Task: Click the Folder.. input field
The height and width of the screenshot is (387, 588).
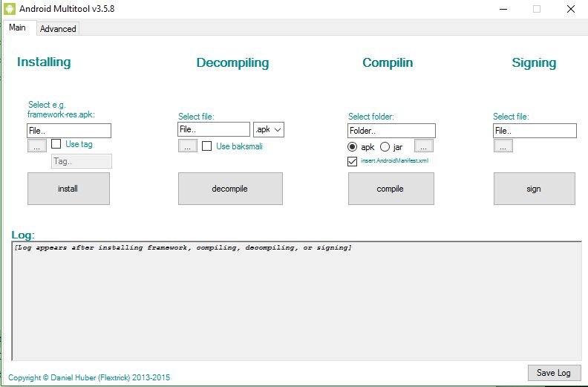Action: [x=391, y=131]
